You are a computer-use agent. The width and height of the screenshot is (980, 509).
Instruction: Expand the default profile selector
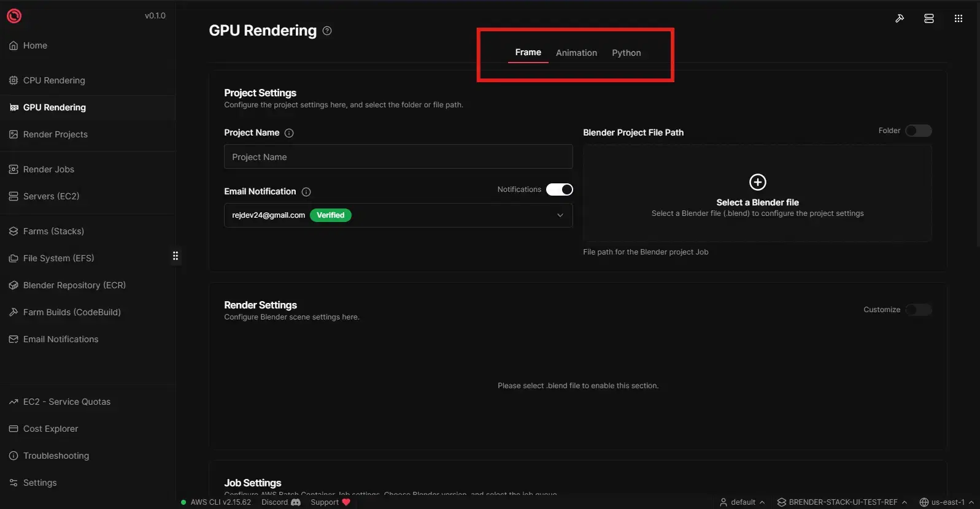coord(743,502)
